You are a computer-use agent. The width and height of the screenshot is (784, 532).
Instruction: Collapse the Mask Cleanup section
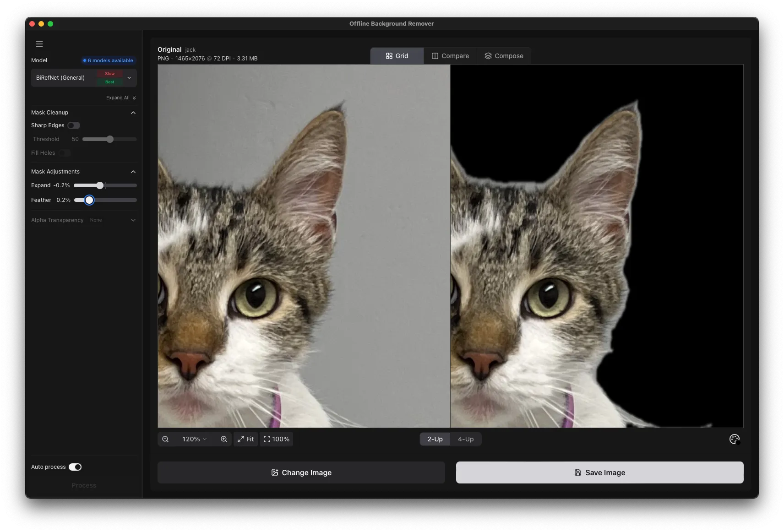pos(133,113)
